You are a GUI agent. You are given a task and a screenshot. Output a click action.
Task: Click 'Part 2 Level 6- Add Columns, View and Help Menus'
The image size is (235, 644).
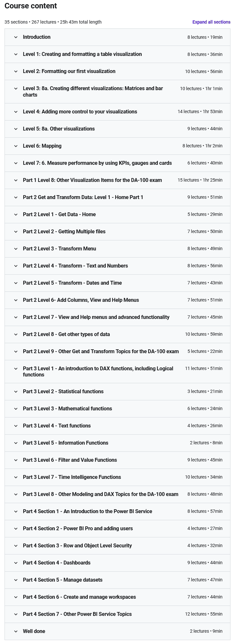81,300
